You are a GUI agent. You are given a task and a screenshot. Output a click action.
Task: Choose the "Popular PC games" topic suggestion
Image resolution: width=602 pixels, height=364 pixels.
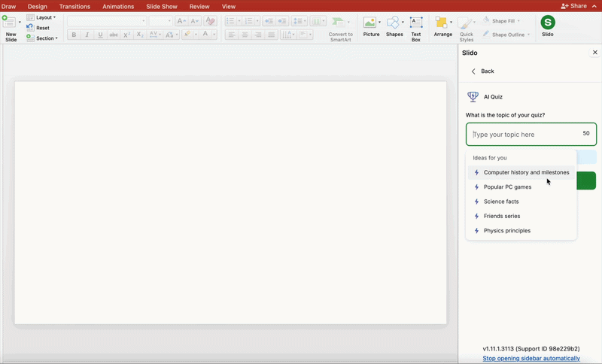click(507, 187)
